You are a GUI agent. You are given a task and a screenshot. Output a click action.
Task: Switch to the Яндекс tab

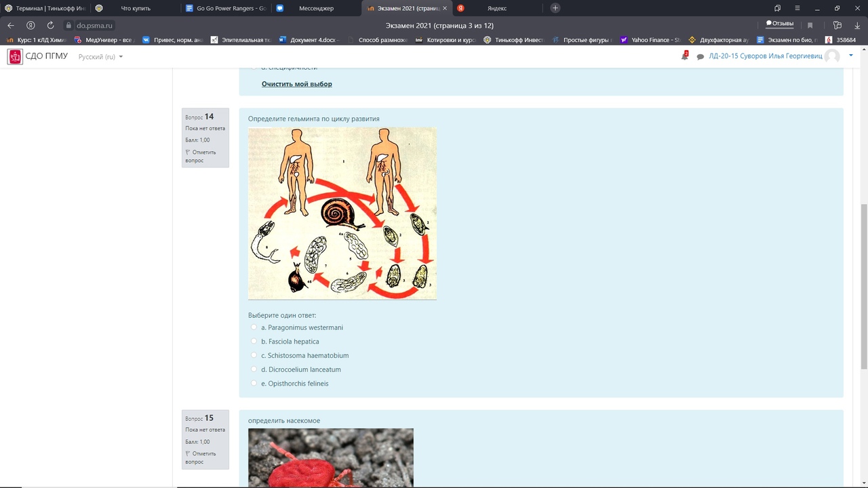496,8
